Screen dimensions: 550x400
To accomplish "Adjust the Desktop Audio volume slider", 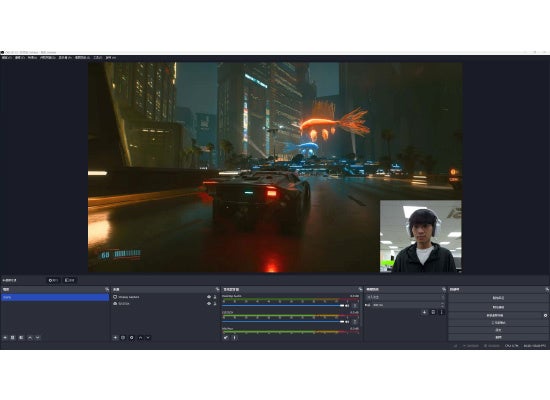I will pos(283,306).
